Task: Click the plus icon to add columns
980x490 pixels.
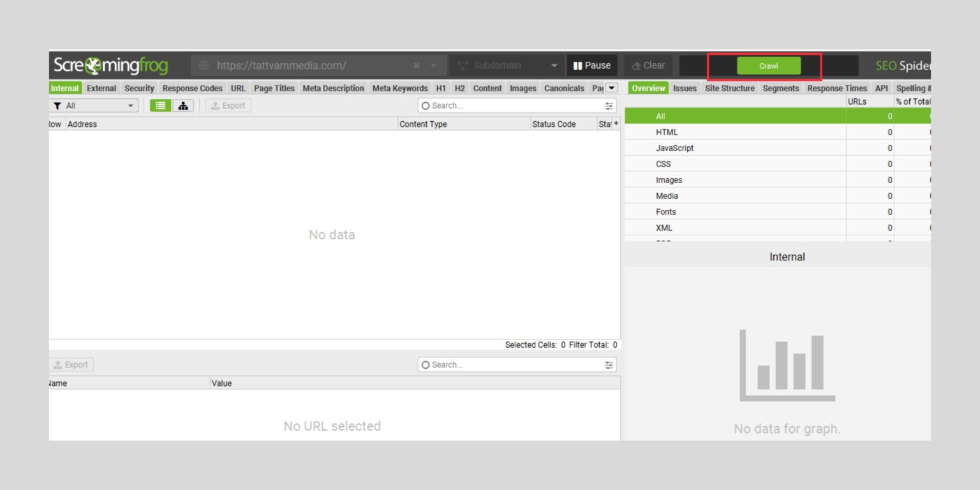Action: (x=616, y=123)
